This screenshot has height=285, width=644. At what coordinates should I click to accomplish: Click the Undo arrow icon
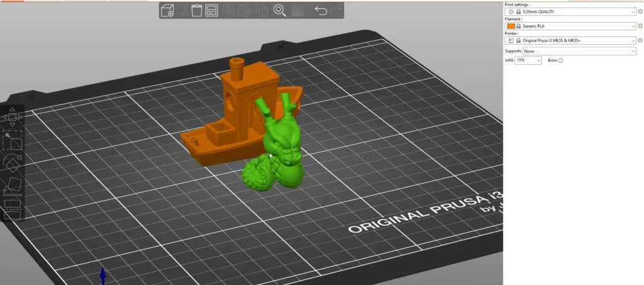321,11
